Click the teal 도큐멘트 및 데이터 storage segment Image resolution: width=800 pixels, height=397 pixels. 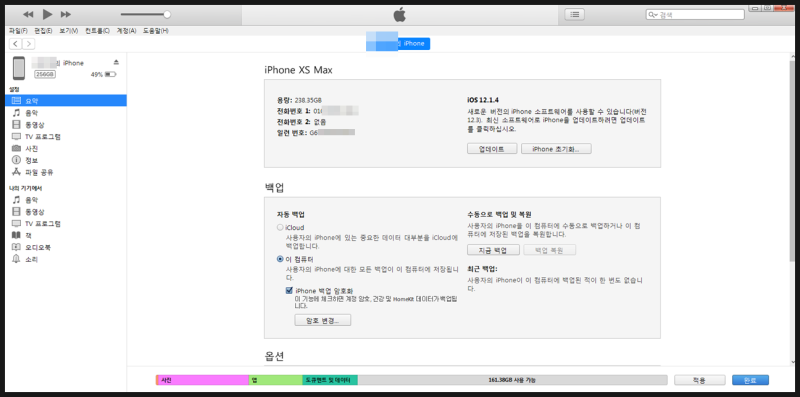pyautogui.click(x=330, y=380)
